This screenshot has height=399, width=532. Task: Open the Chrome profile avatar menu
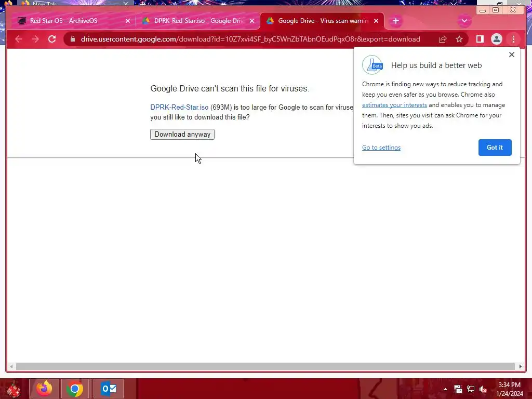(496, 39)
